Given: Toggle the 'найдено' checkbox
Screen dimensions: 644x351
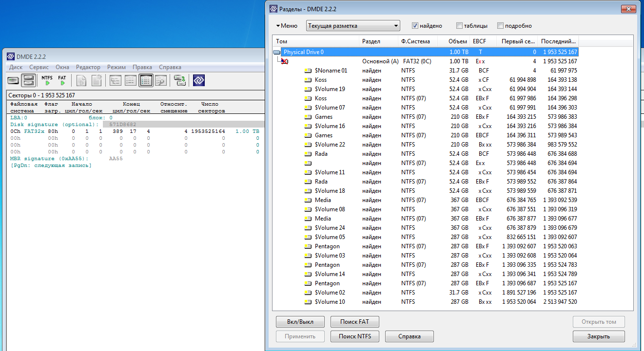Looking at the screenshot, I should (415, 26).
